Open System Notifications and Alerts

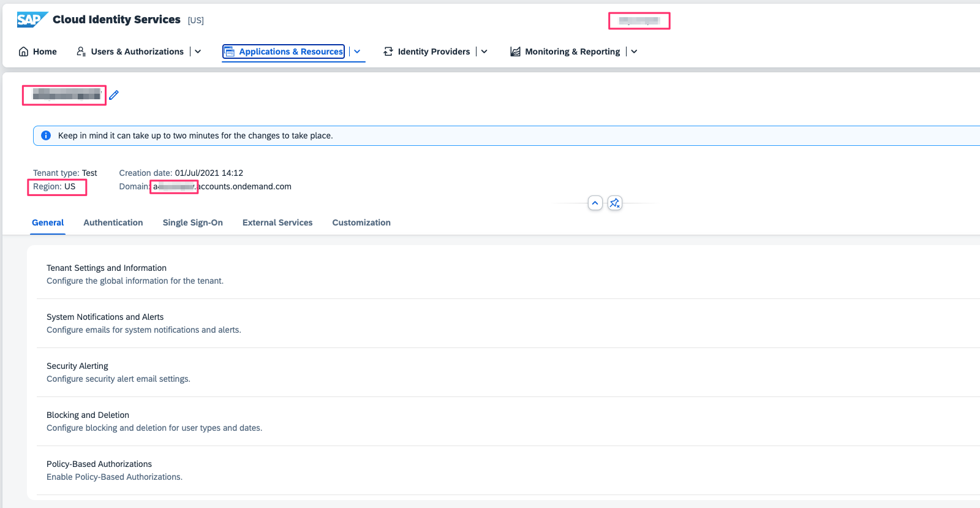pyautogui.click(x=105, y=317)
